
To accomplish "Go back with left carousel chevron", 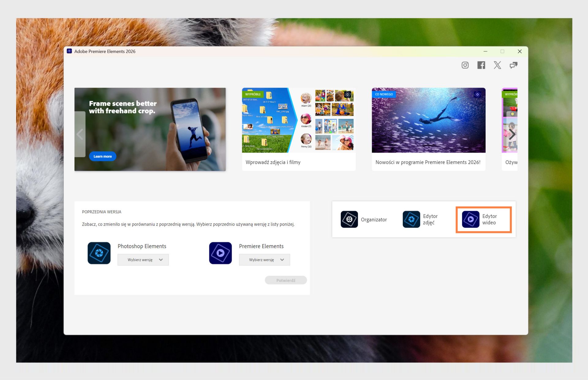I will tap(80, 134).
